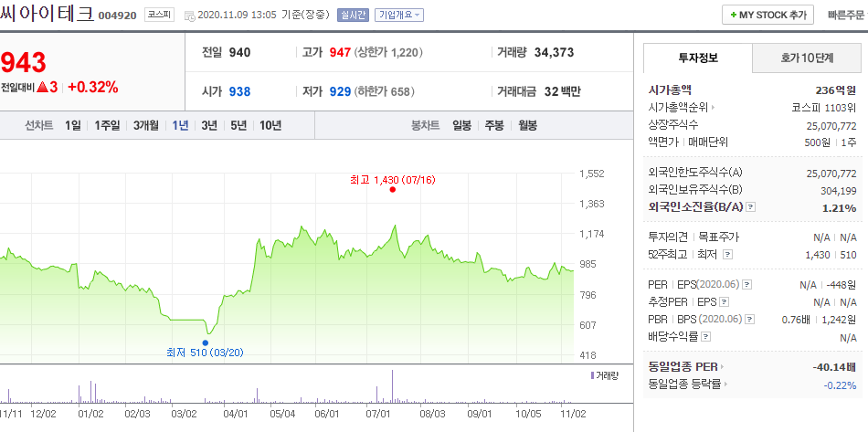The image size is (868, 432).
Task: Click the -448원 EPS value
Action: pyautogui.click(x=842, y=285)
